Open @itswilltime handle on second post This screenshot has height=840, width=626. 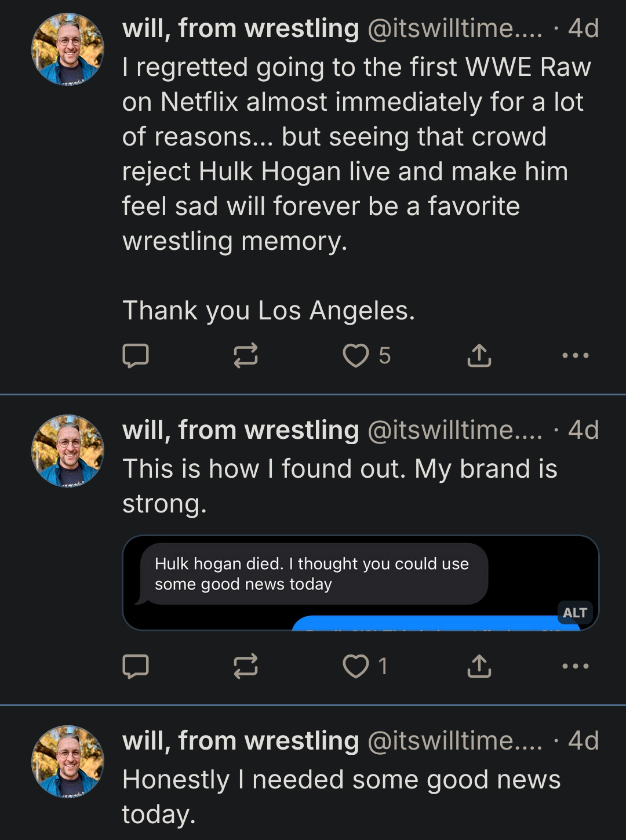(454, 430)
